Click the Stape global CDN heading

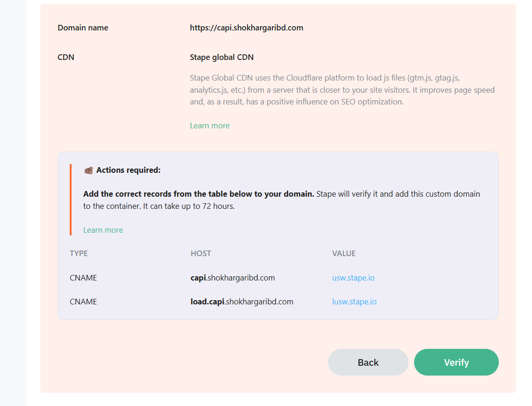(x=221, y=57)
